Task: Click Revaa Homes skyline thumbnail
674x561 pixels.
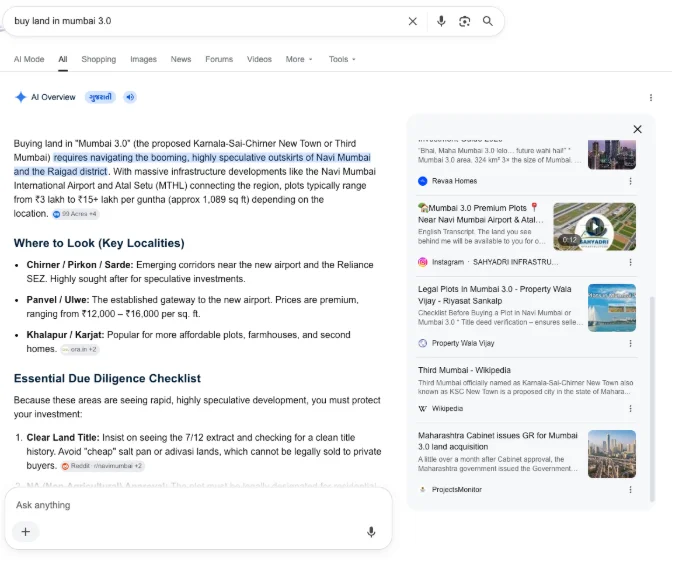Action: click(612, 154)
